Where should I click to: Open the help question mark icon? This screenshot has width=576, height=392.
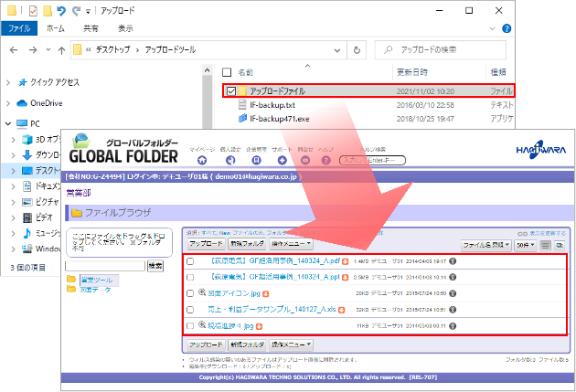point(325,160)
